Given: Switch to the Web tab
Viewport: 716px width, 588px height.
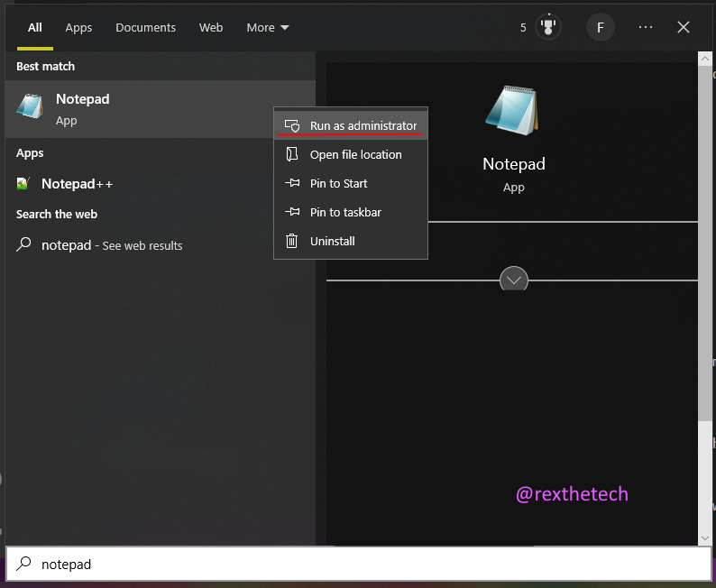Looking at the screenshot, I should (211, 27).
